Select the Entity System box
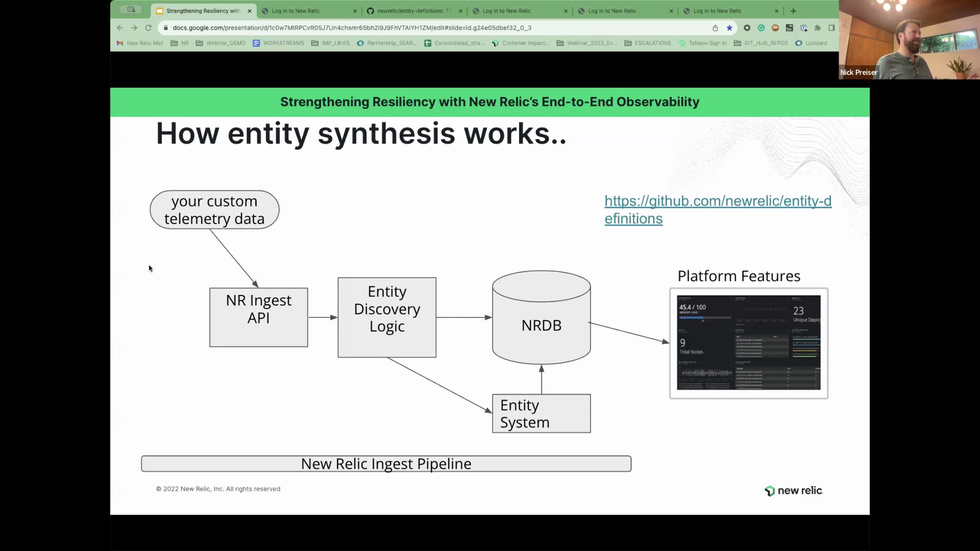980x551 pixels. [542, 413]
